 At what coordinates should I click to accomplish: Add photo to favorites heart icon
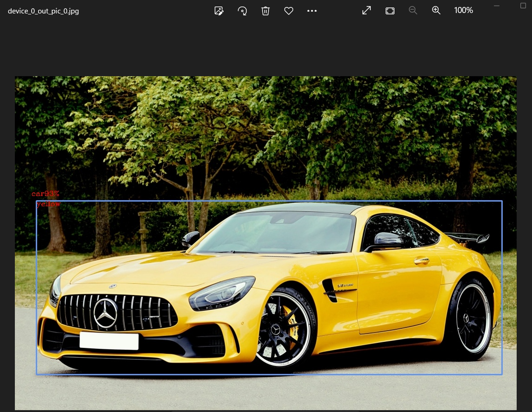[x=289, y=11]
